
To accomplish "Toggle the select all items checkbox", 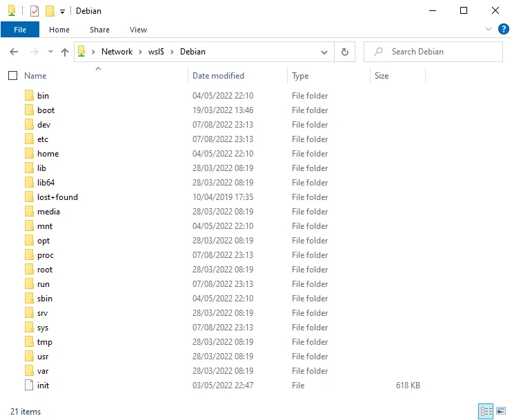I will (12, 76).
